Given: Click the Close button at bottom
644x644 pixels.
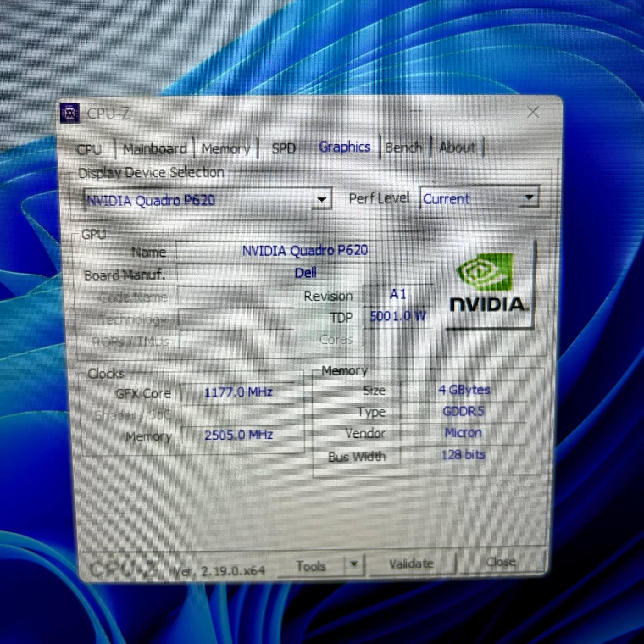Looking at the screenshot, I should tap(501, 562).
